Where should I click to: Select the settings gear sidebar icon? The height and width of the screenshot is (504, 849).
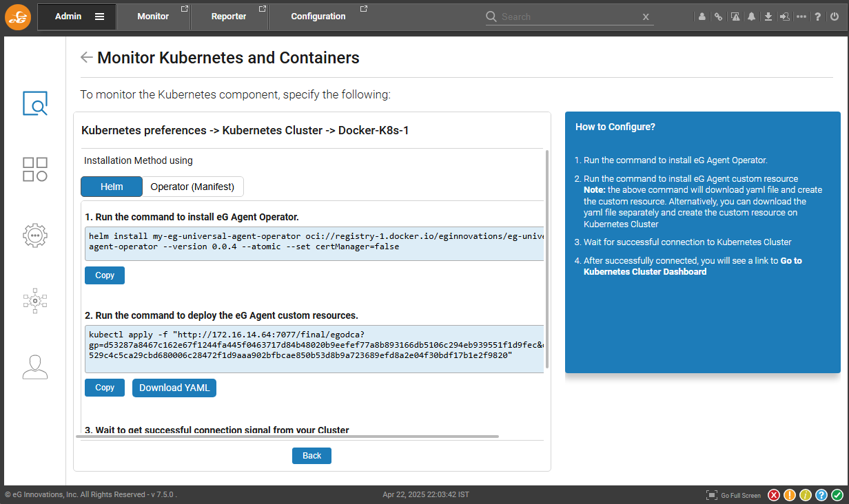click(35, 235)
